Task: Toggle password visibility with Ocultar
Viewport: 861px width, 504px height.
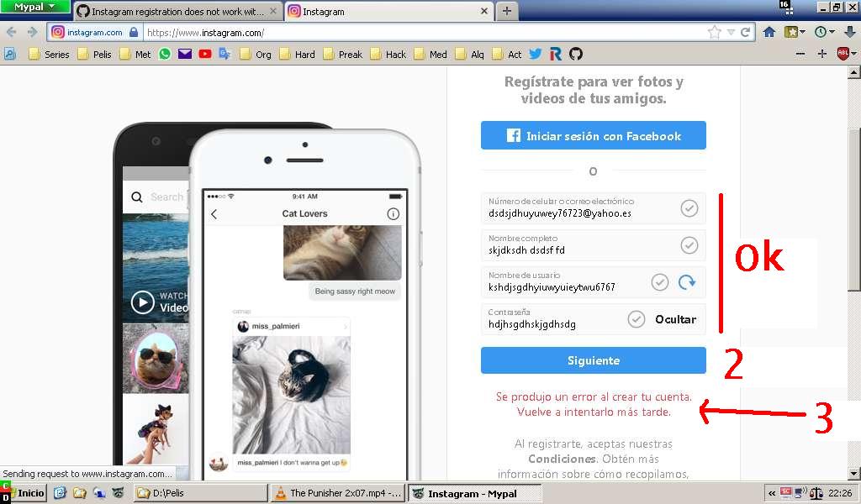Action: 675,319
